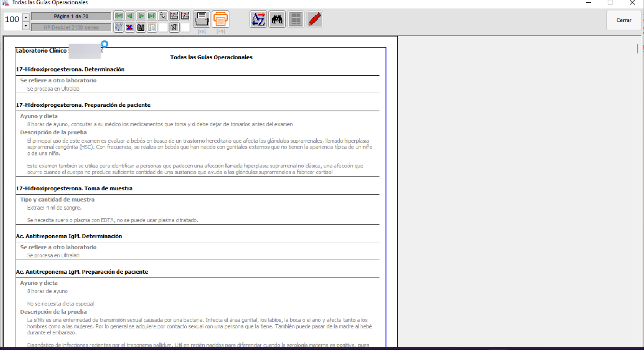Click the HP DeskJet 2130 series printer field

tap(71, 27)
